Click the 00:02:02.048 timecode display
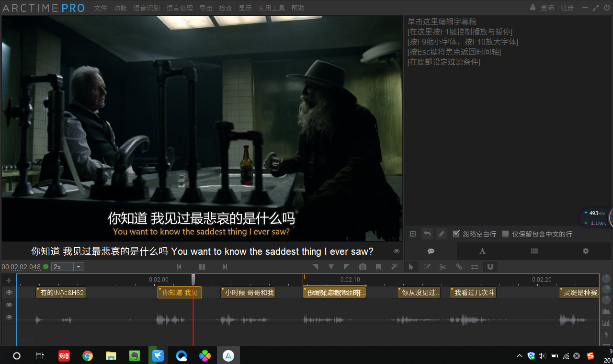 [x=21, y=267]
